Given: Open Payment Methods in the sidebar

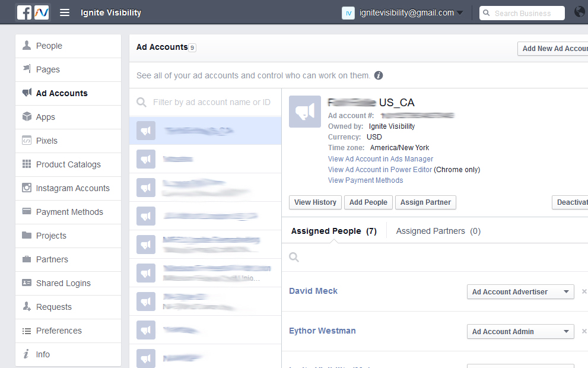Looking at the screenshot, I should click(x=68, y=212).
